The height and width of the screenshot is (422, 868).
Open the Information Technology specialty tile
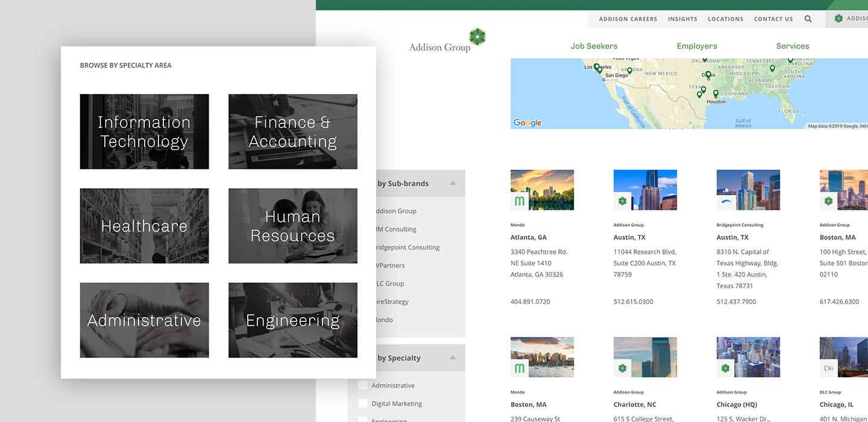tap(144, 131)
